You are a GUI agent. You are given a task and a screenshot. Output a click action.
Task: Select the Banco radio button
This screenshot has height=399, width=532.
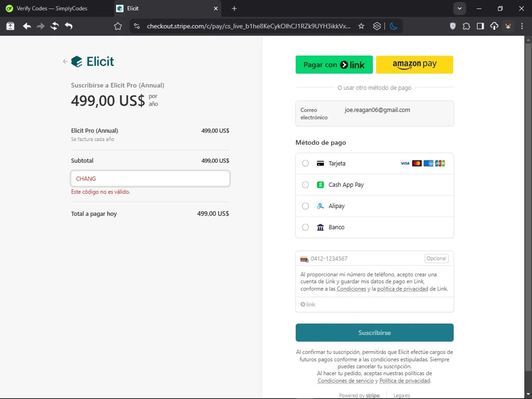[305, 227]
